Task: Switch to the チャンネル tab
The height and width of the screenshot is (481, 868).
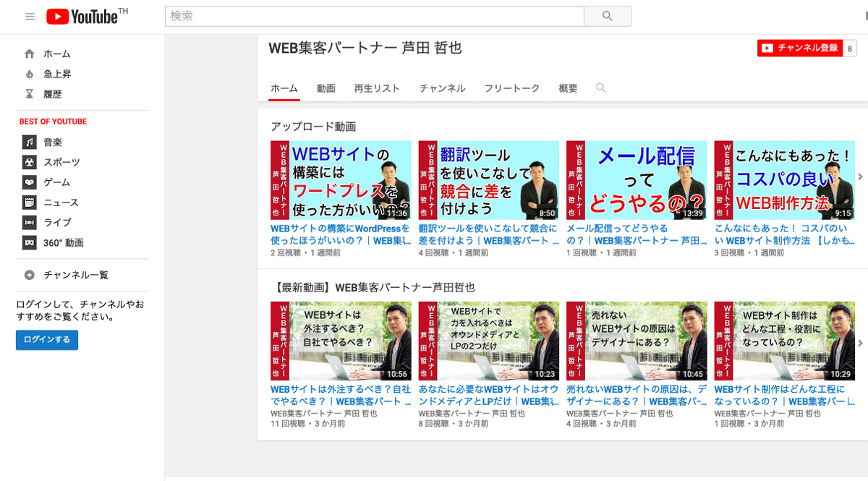Action: (x=443, y=88)
